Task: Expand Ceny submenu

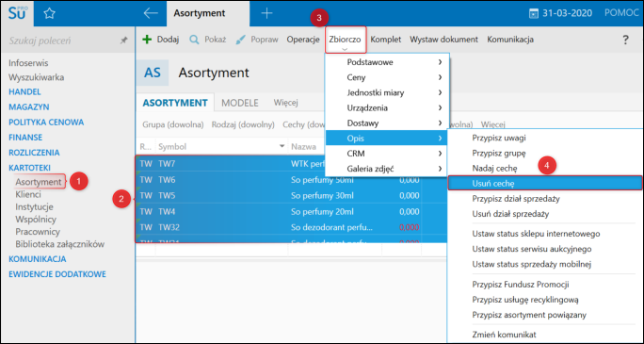Action: pyautogui.click(x=387, y=77)
